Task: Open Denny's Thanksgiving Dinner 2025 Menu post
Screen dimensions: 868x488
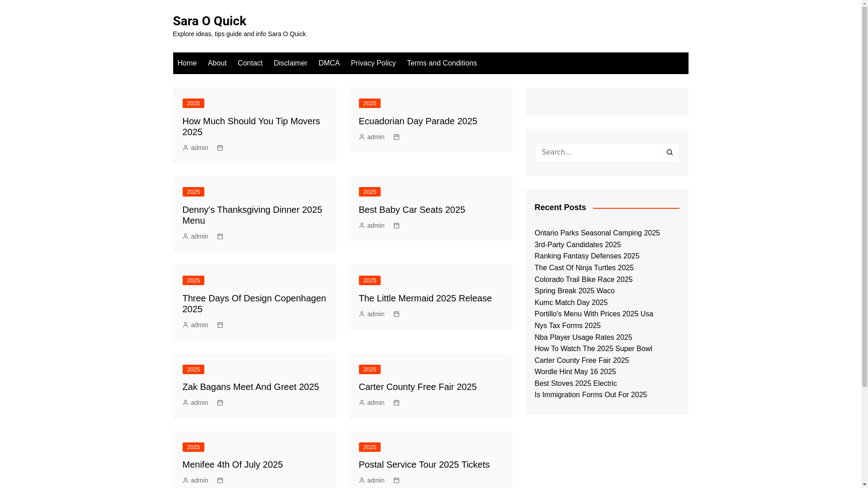Action: [x=252, y=215]
